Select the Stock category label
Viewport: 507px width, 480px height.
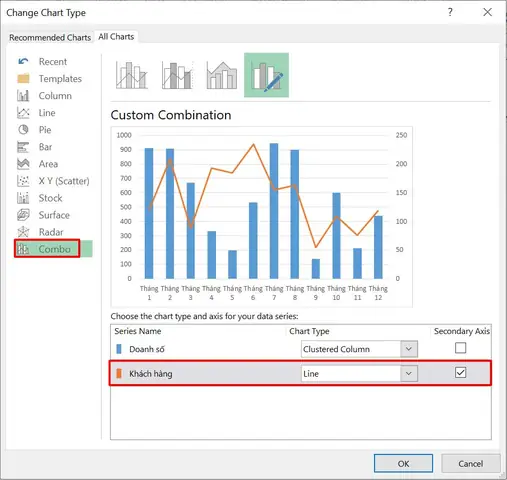tap(50, 198)
